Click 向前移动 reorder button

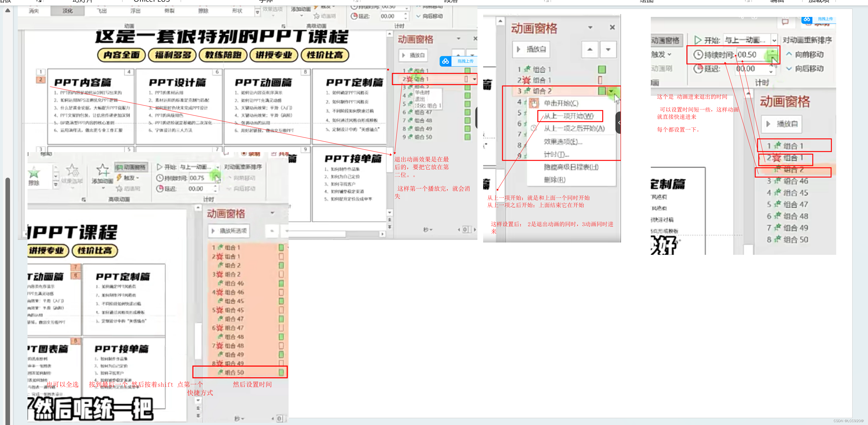pyautogui.click(x=805, y=54)
